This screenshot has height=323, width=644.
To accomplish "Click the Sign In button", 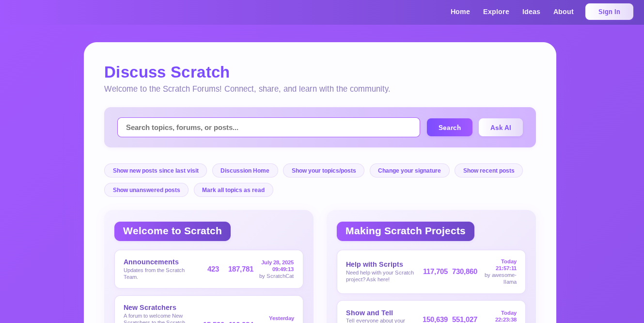I will click(x=609, y=12).
